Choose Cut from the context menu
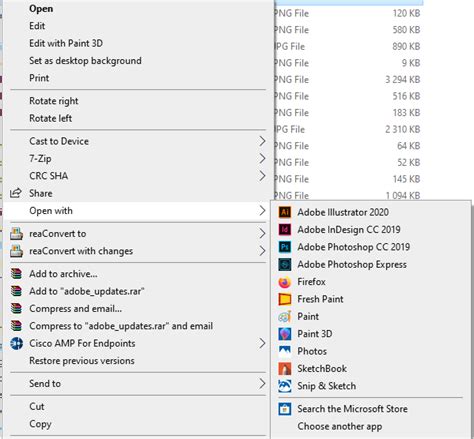The height and width of the screenshot is (439, 474). pos(37,406)
